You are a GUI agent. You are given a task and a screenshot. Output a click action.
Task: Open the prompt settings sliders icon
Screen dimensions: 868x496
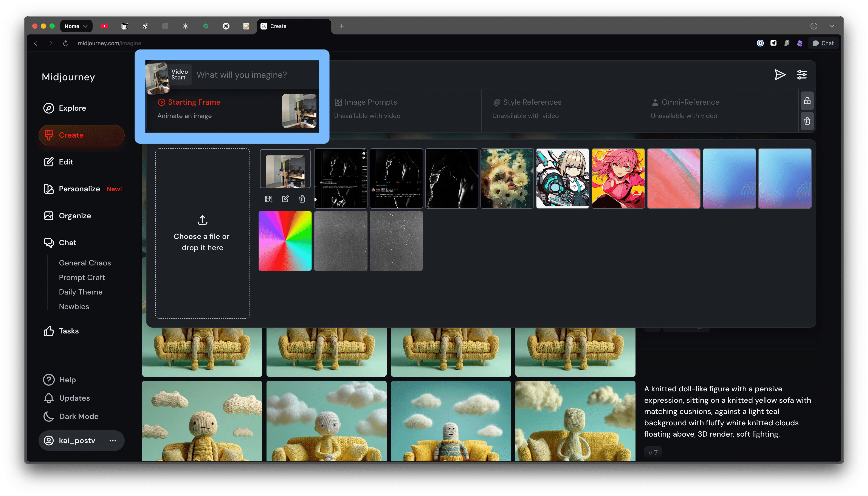(801, 75)
